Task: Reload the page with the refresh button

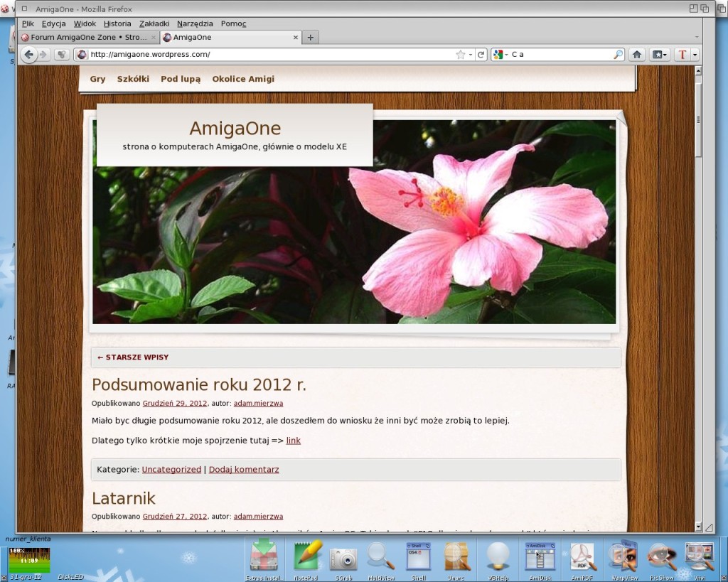Action: click(x=481, y=55)
